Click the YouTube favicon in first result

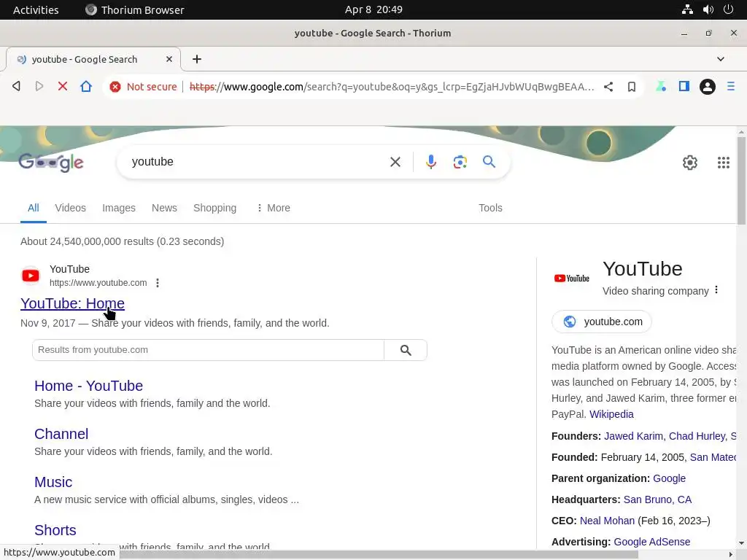click(x=31, y=276)
